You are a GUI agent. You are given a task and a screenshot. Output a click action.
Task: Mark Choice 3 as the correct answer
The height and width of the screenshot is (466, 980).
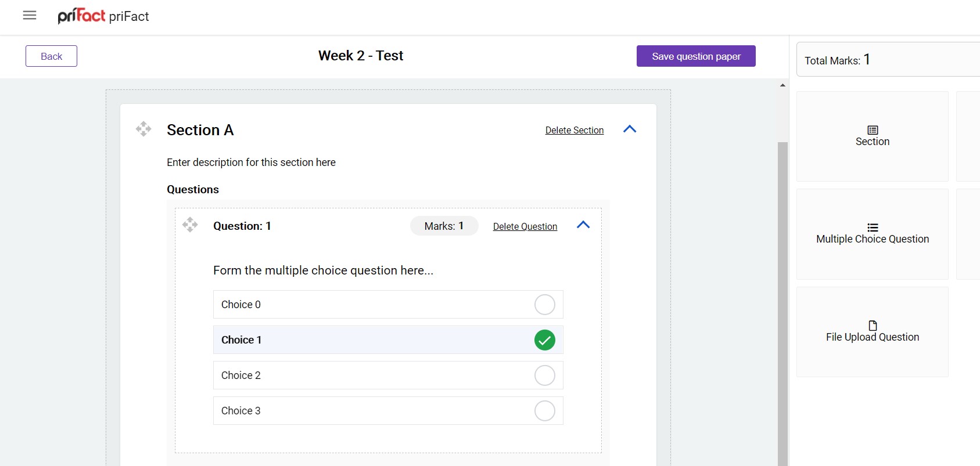[545, 411]
